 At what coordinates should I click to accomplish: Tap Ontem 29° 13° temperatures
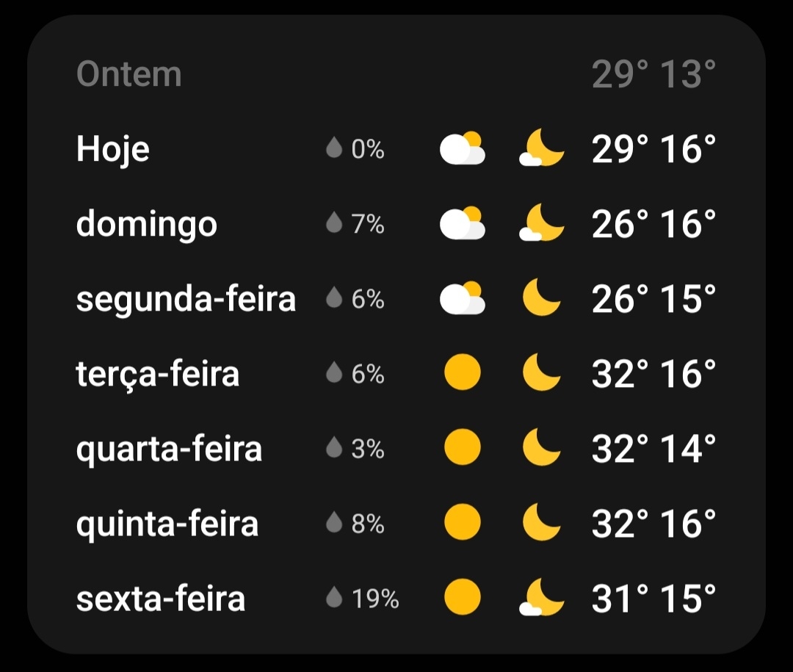click(653, 74)
